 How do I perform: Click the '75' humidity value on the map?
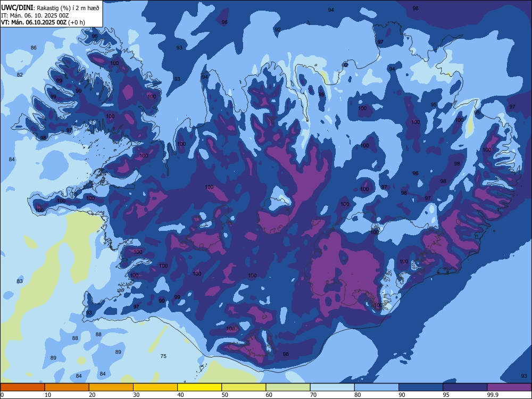[x=163, y=356]
